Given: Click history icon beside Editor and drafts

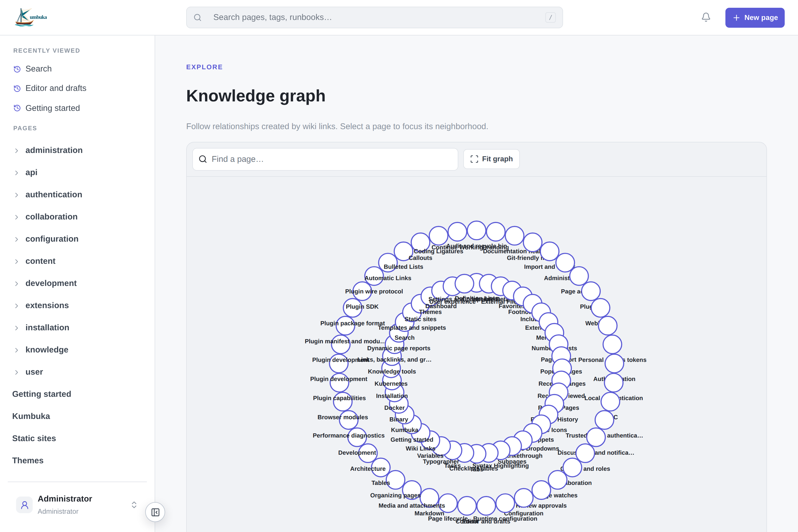Looking at the screenshot, I should point(17,88).
